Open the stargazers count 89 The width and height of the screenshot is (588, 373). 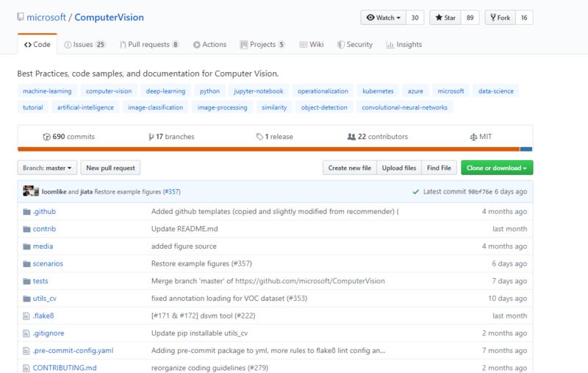coord(470,18)
